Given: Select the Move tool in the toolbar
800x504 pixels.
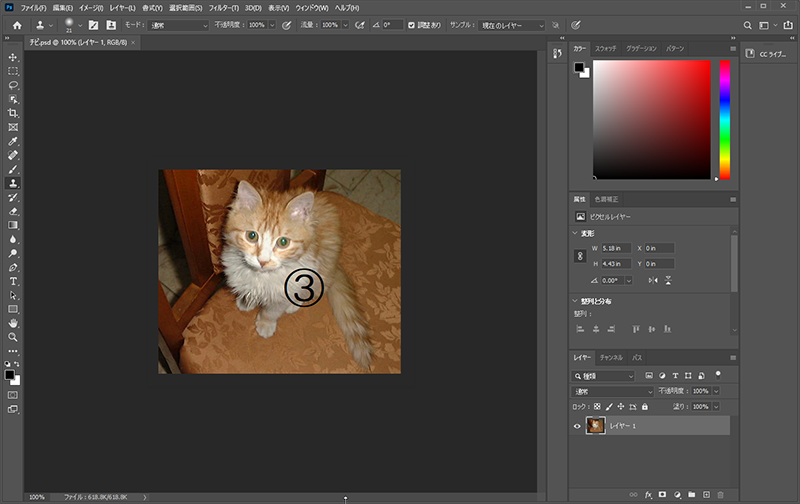Looking at the screenshot, I should [13, 58].
